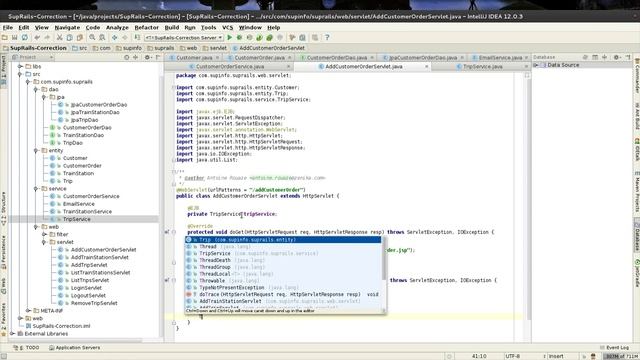The image size is (640, 360).
Task: Open the VCS menu
Action: click(x=227, y=27)
